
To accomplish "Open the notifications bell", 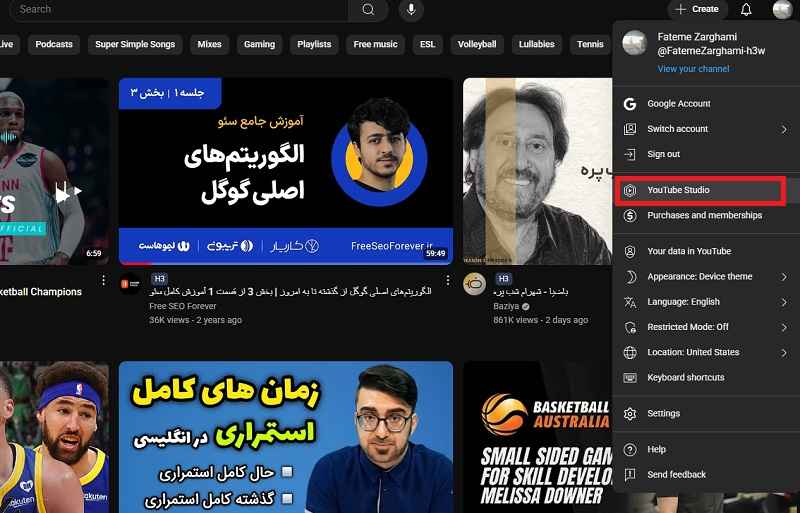I will 746,9.
